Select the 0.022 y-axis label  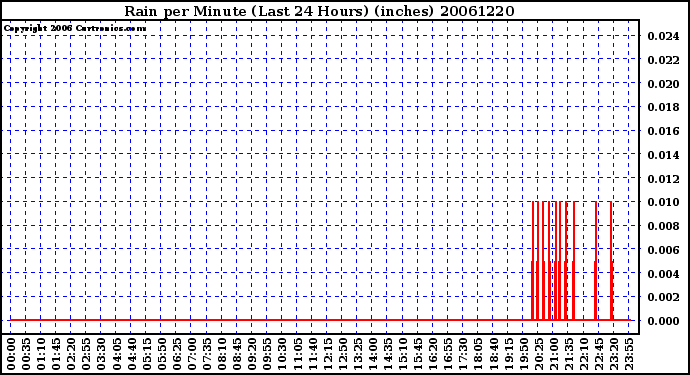pyautogui.click(x=663, y=60)
